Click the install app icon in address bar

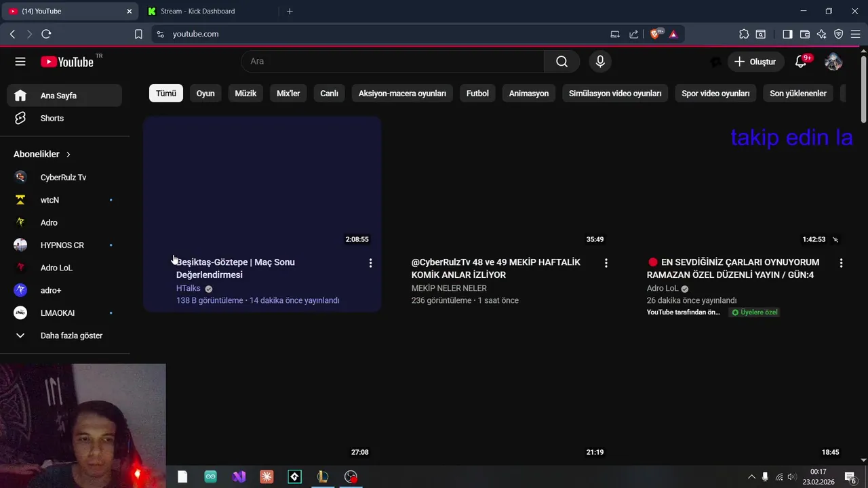coord(615,34)
